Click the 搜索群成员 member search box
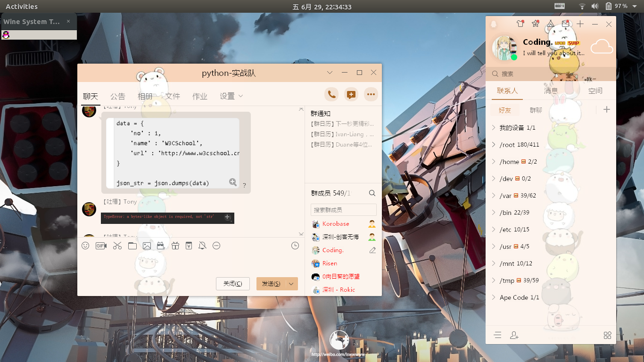Image resolution: width=644 pixels, height=362 pixels. pyautogui.click(x=344, y=210)
